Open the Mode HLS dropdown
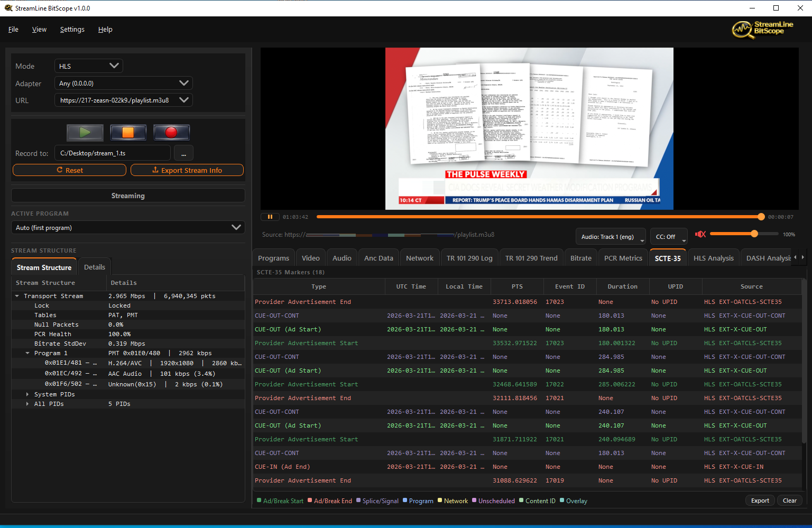This screenshot has height=528, width=812. (x=88, y=66)
